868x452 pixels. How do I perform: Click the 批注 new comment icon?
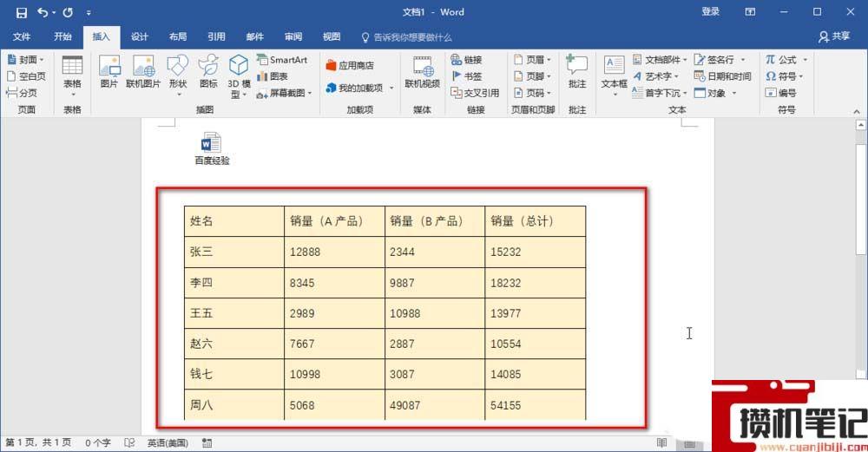[x=577, y=72]
